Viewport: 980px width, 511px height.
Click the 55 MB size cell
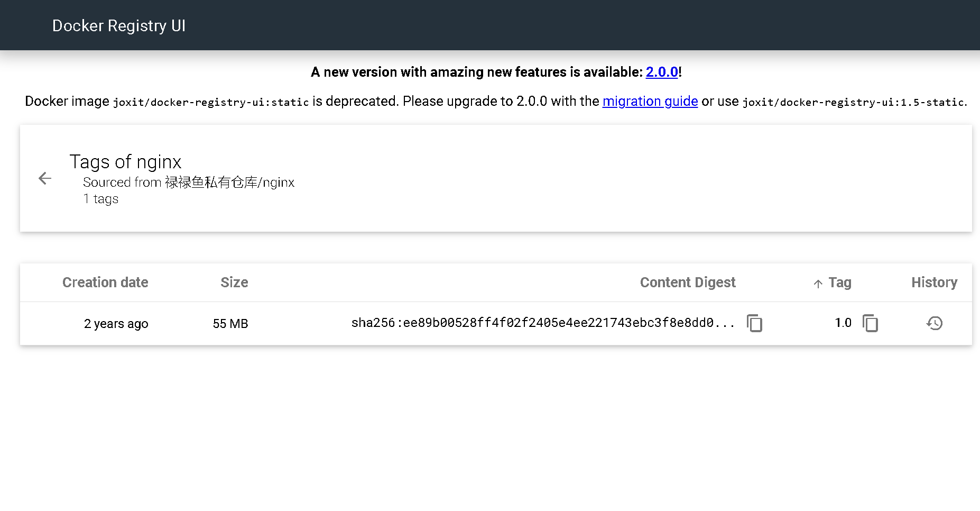pyautogui.click(x=230, y=324)
